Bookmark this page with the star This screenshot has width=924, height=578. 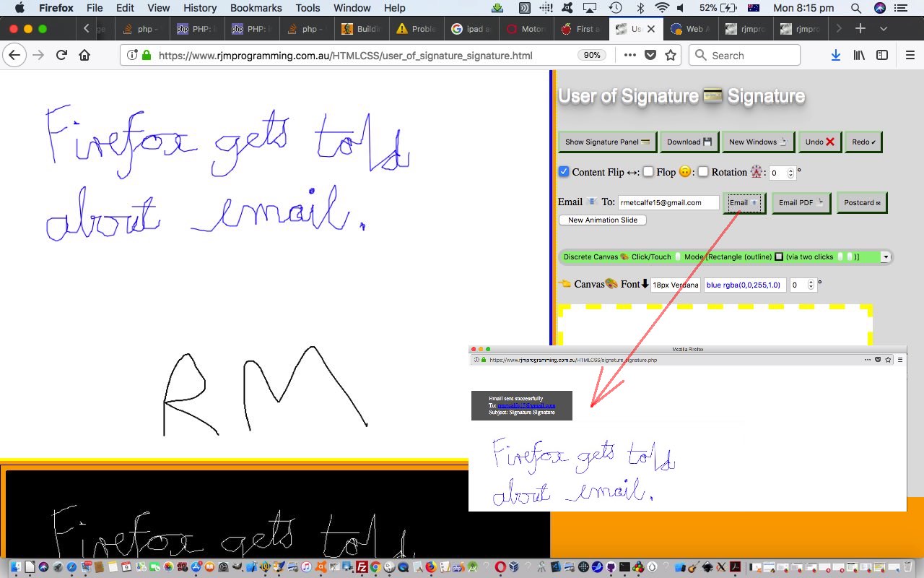pos(671,55)
